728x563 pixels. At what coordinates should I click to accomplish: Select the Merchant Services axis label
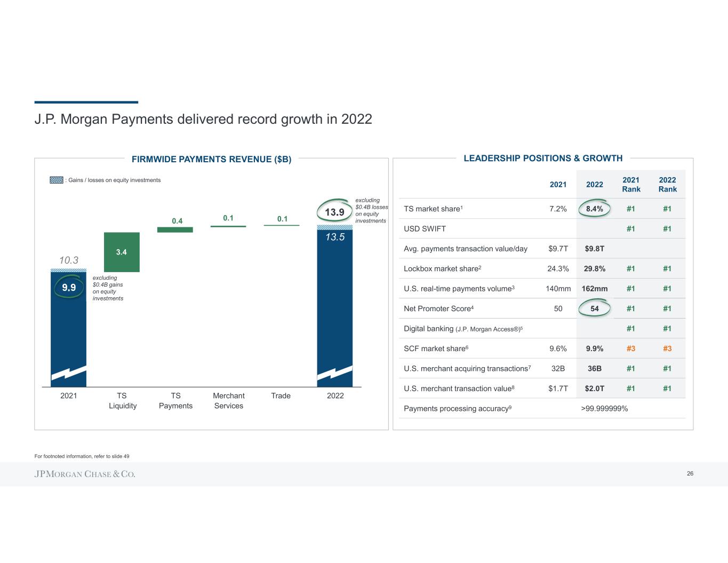[228, 401]
